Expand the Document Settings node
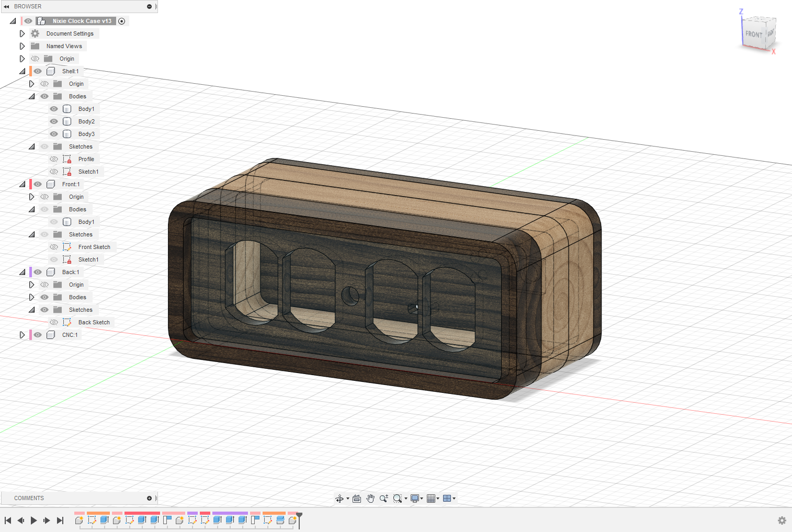 (x=22, y=33)
